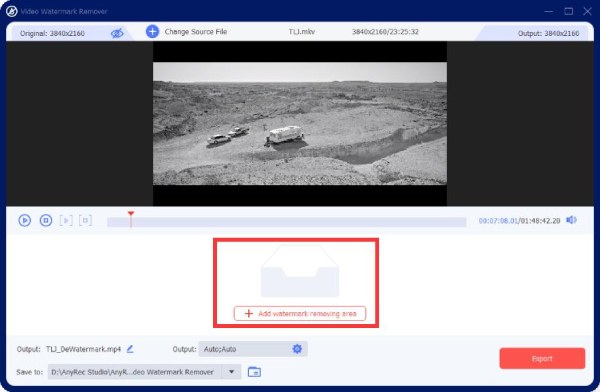
Task: Click the red Export button
Action: 542,359
